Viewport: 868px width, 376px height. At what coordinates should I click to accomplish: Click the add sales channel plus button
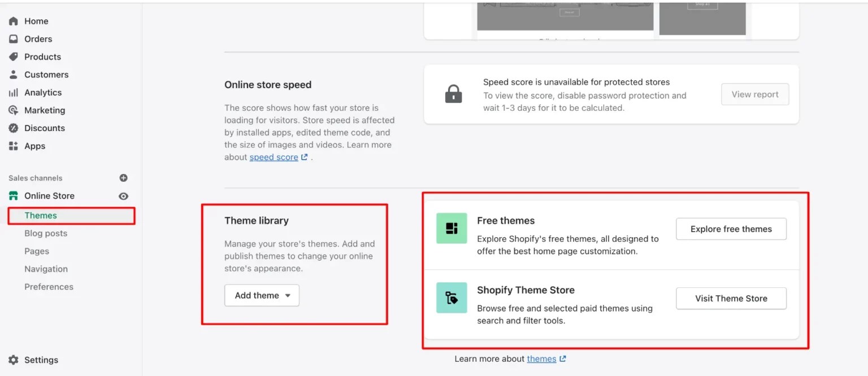click(x=123, y=178)
